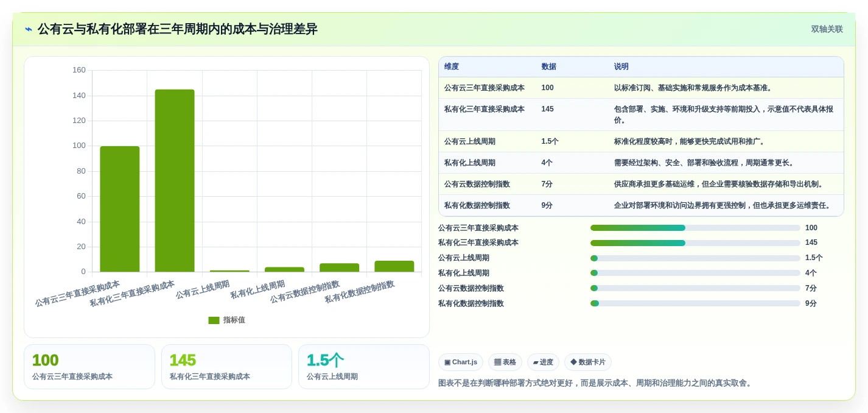Toggle the 指标值 legend swatch

click(214, 320)
